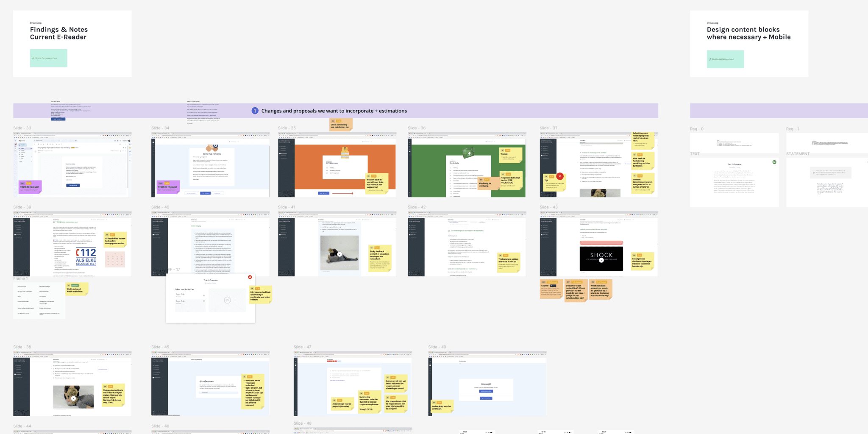
Task: Click the first aid kit icon on Slide 36
Action: [468, 153]
